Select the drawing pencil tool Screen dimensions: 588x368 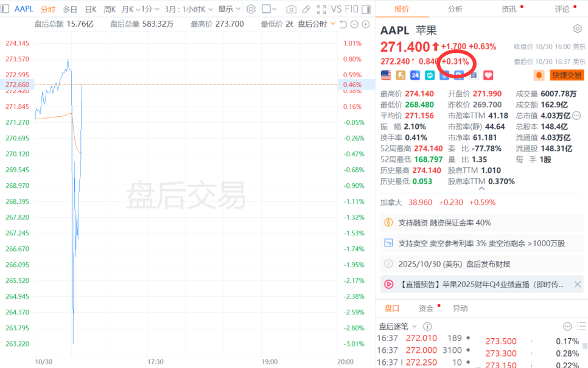click(306, 9)
